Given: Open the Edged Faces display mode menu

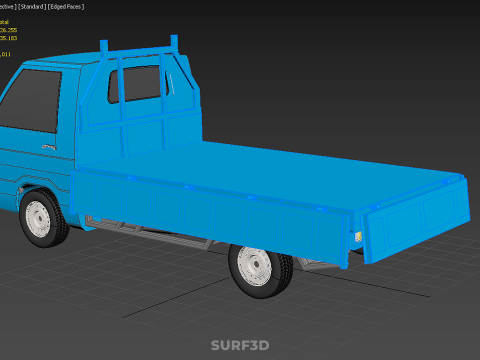Looking at the screenshot, I should pos(66,7).
